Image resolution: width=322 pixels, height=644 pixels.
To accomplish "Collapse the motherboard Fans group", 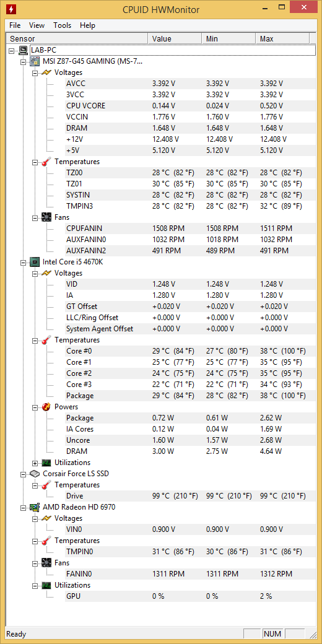I will [x=35, y=217].
